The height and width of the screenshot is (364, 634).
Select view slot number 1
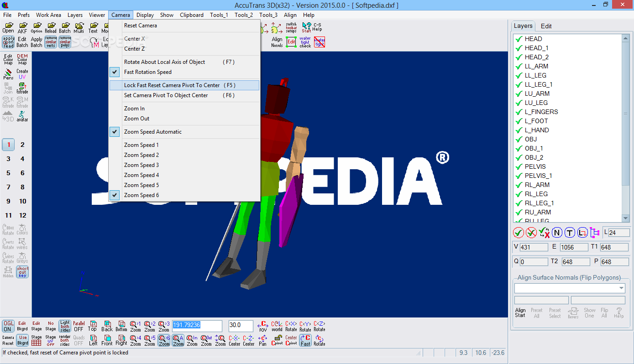(8, 145)
